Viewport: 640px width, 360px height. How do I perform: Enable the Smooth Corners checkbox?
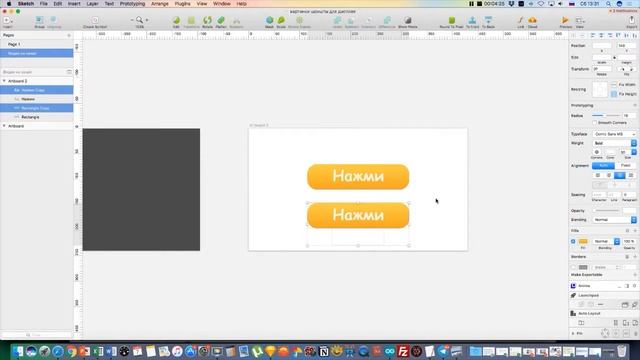595,122
